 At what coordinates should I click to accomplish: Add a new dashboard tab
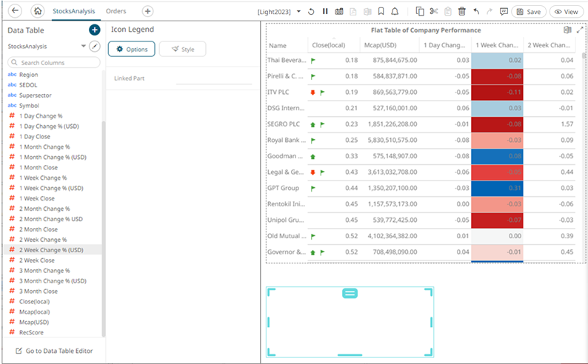pos(147,12)
